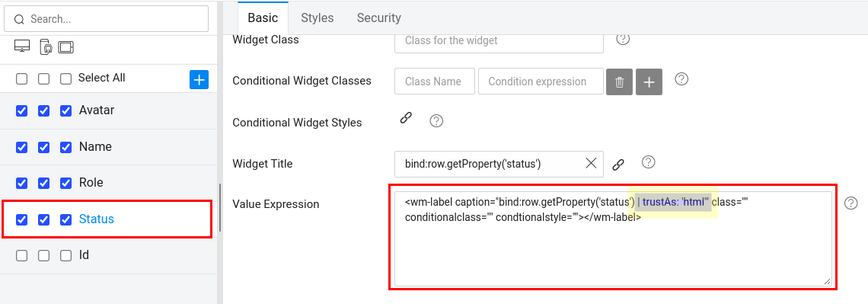Select the Role column entry
This screenshot has height=304, width=868.
pyautogui.click(x=91, y=183)
